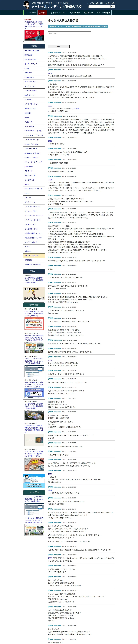Open the Fundsの読者限定コラボキャンペーン article
The width and height of the screenshot is (138, 644).
click(x=34, y=384)
